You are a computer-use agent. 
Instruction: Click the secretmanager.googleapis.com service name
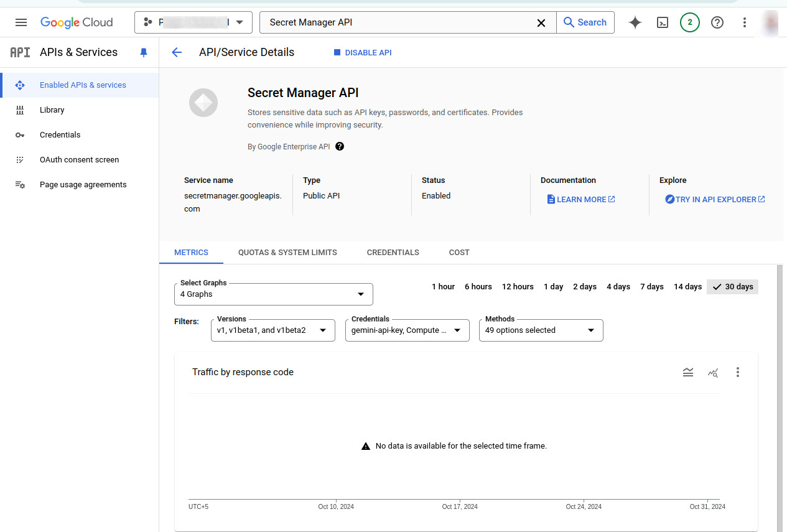tap(233, 202)
